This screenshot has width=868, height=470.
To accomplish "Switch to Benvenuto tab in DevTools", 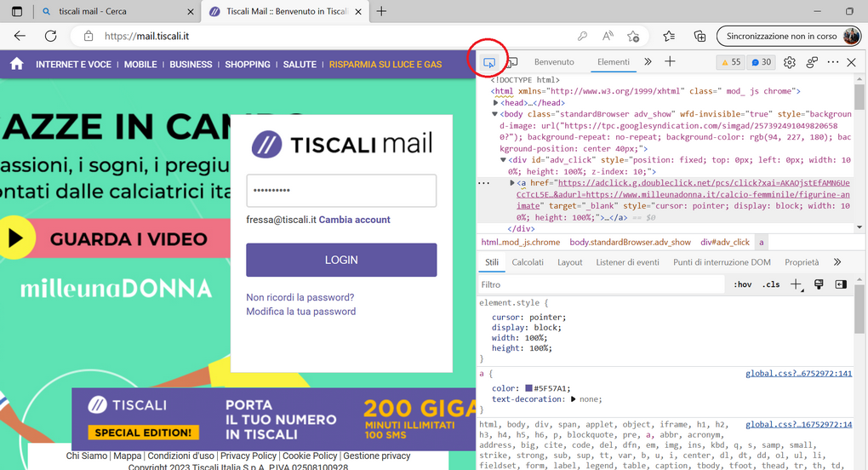I will (554, 62).
